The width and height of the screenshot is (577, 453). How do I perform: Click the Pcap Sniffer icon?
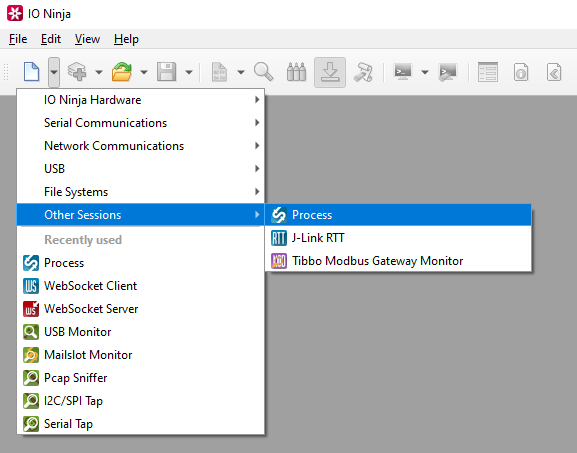31,378
